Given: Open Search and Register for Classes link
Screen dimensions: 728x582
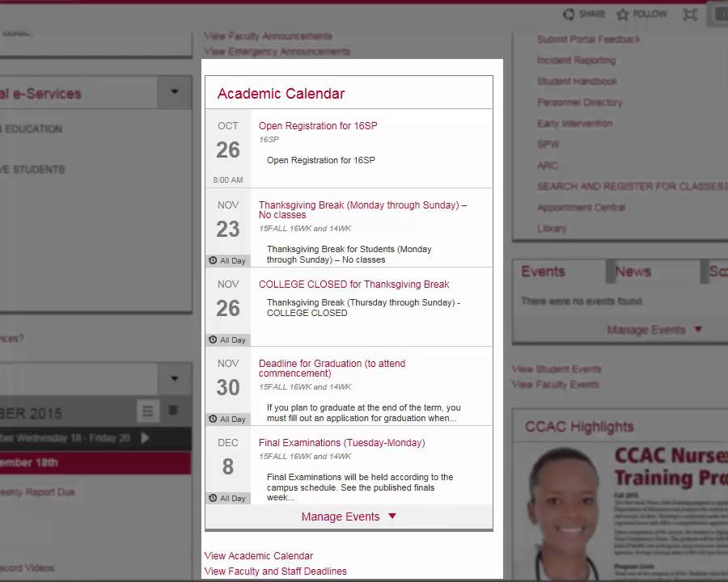Looking at the screenshot, I should coord(633,186).
